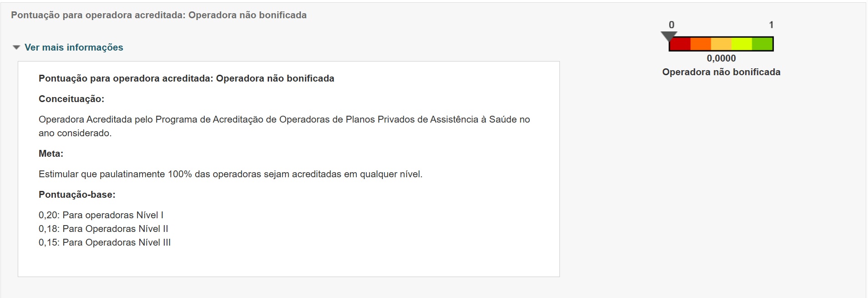This screenshot has width=868, height=298.
Task: Click the gray score marker triangle on the gauge
Action: 669,36
